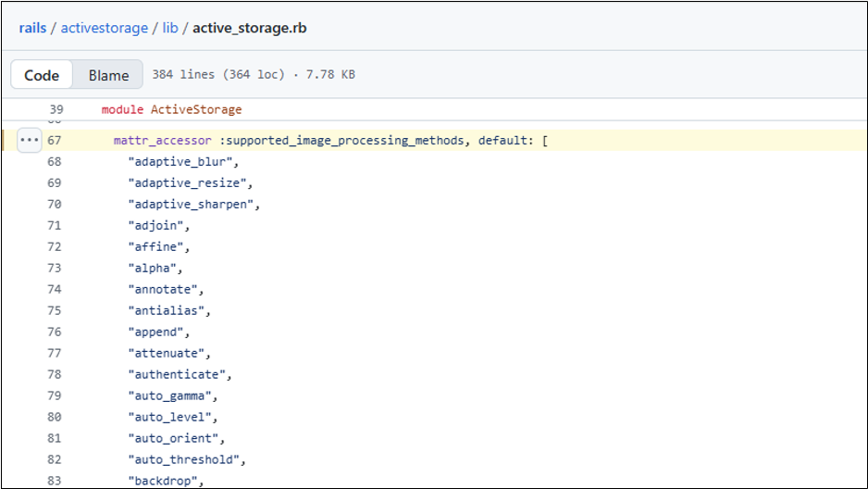Select line number 77

[x=55, y=353]
